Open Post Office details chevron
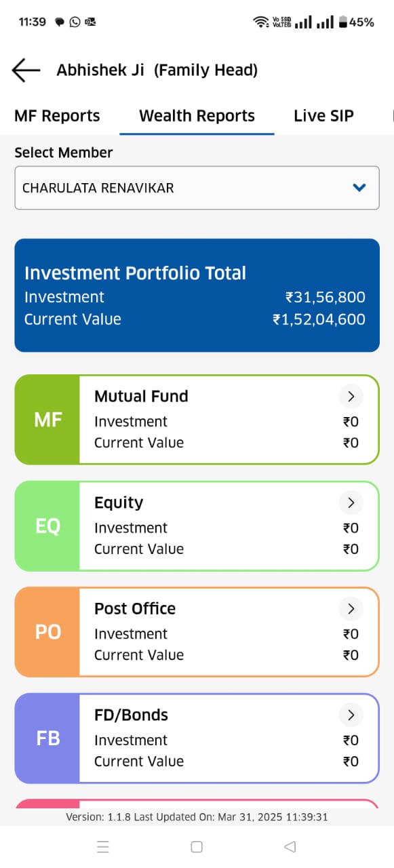Screen dimensions: 394x868 351,609
